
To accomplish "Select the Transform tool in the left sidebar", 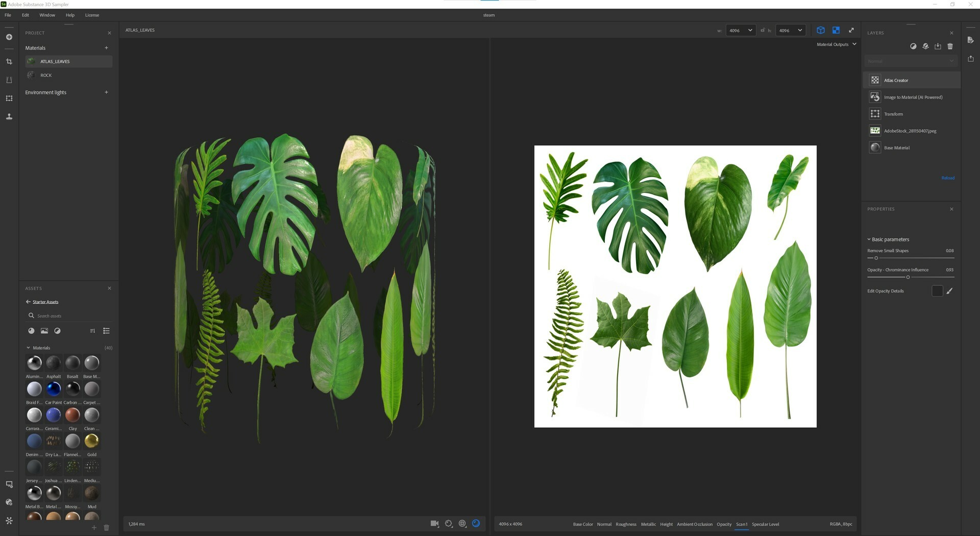I will (9, 98).
